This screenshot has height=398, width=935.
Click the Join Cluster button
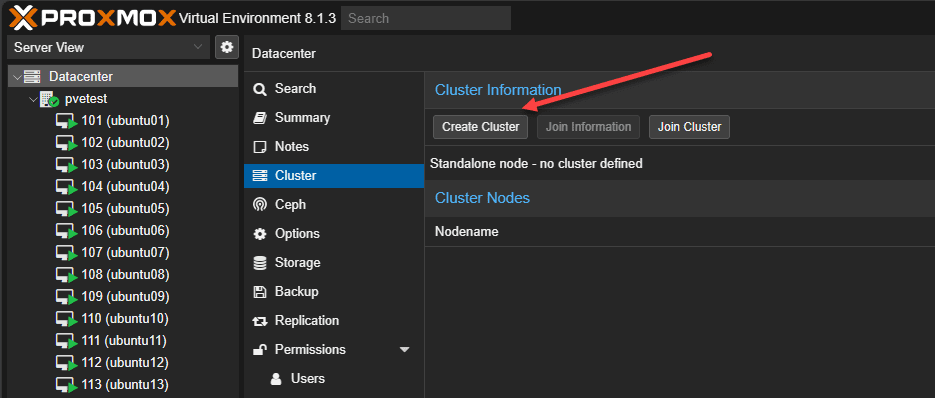pos(689,127)
